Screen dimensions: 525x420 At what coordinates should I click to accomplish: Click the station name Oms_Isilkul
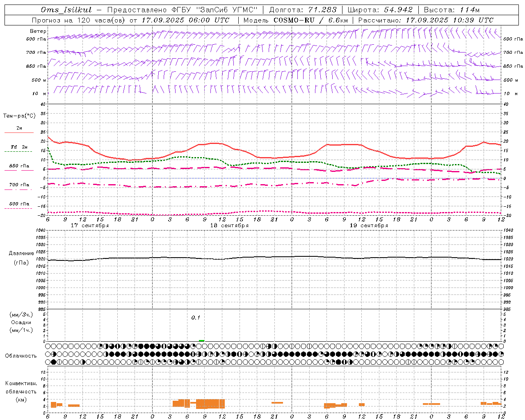click(x=66, y=10)
